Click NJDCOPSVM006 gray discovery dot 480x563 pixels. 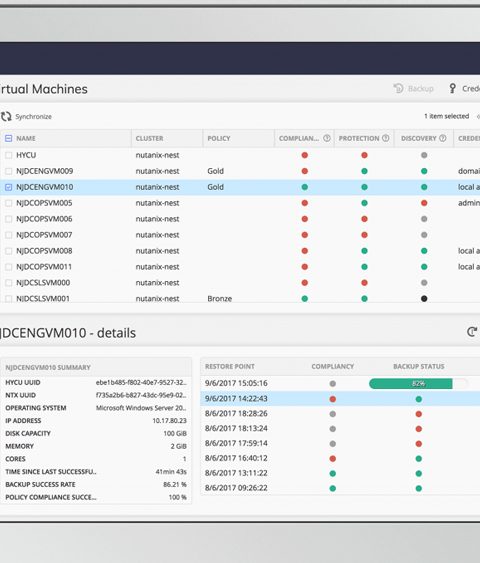(424, 219)
